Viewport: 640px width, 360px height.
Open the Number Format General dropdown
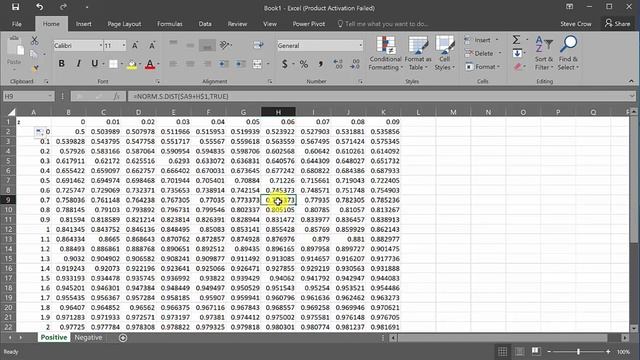coord(360,45)
